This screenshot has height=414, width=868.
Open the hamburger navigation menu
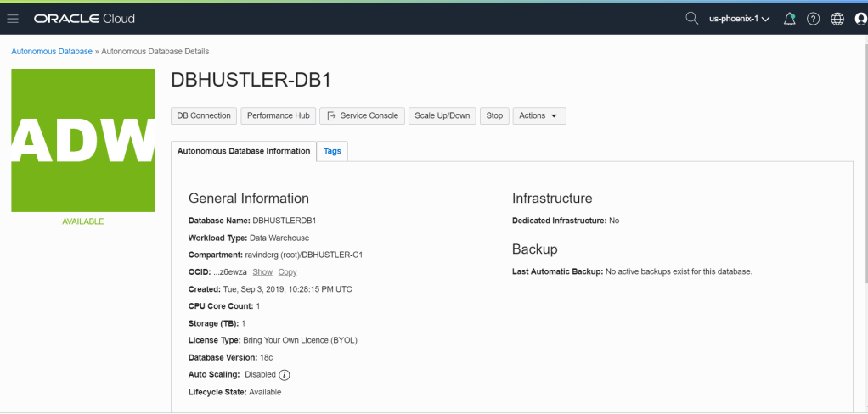point(13,18)
